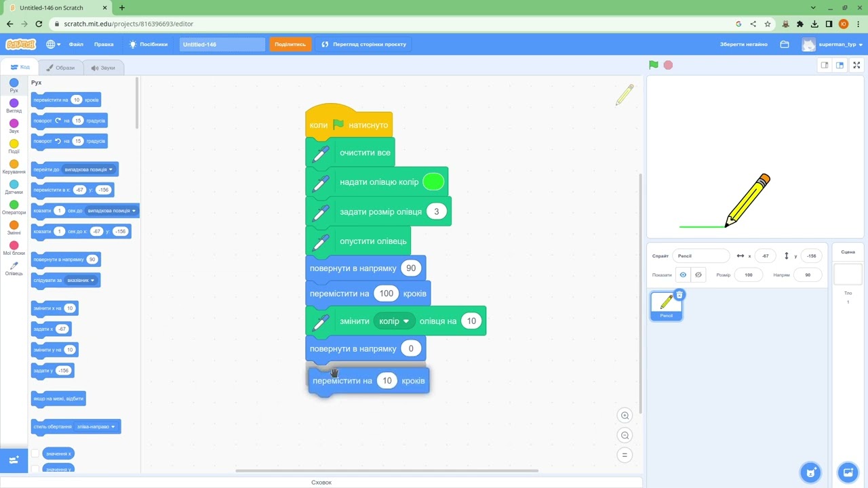Click the sprite x coordinate field
Viewport: 868px width, 488px height.
coord(766,256)
